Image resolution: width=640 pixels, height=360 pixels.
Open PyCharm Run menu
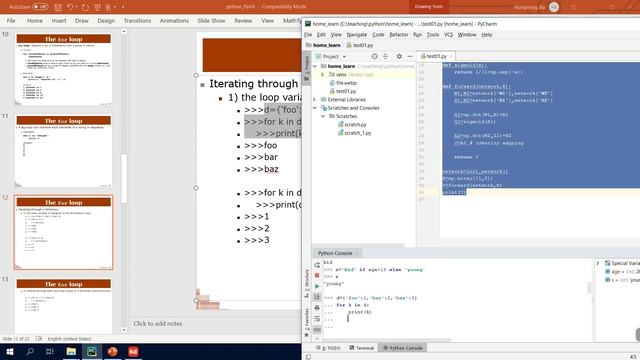(417, 35)
